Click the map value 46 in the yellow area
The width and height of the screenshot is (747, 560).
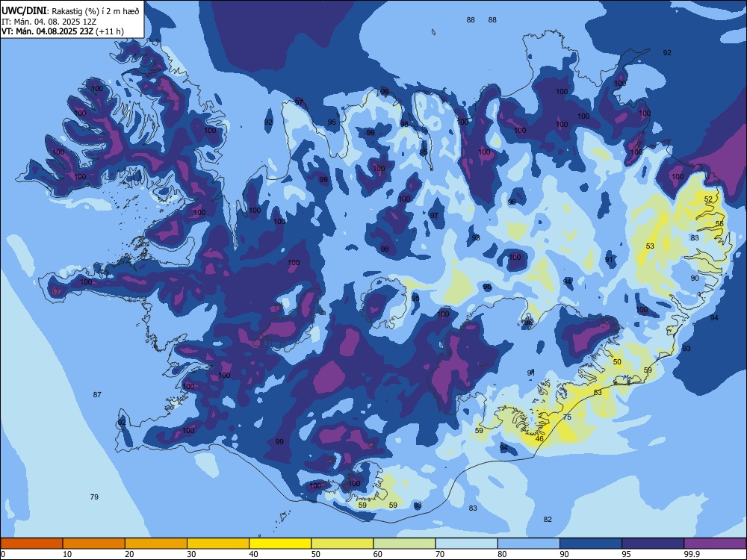539,439
